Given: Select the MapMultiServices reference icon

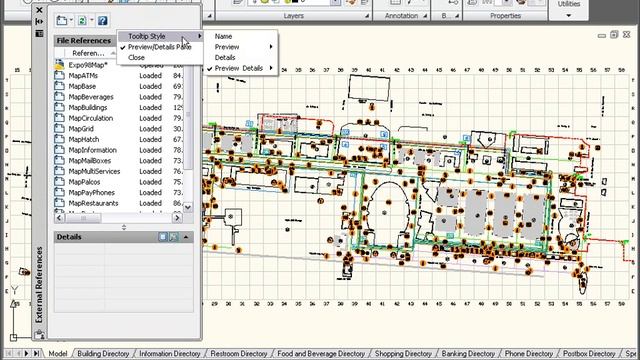Looking at the screenshot, I should [60, 171].
